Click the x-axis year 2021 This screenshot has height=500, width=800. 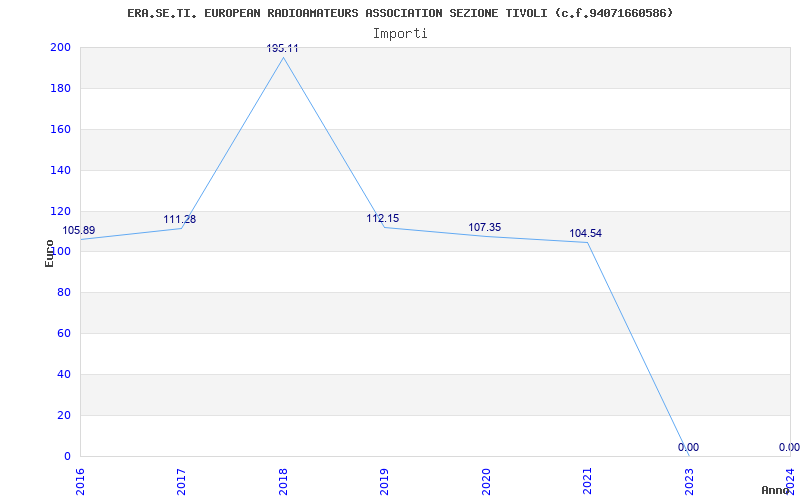[x=588, y=482]
